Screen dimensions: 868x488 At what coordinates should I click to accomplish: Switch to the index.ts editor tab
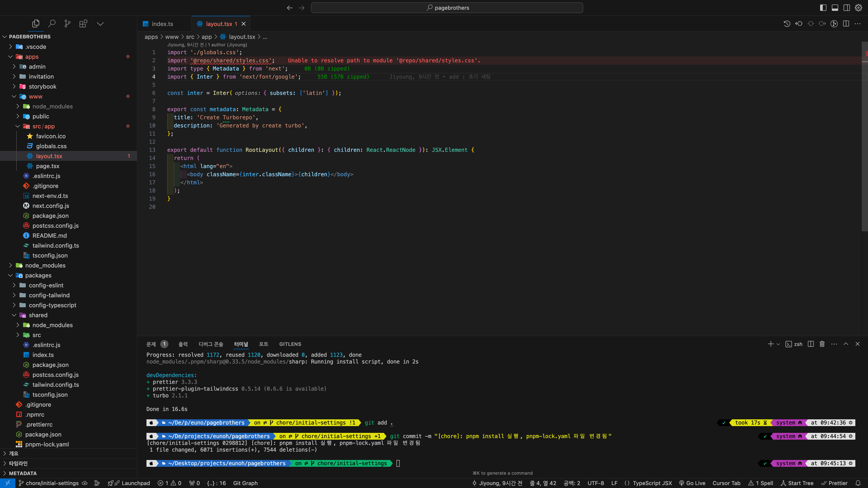coord(162,24)
